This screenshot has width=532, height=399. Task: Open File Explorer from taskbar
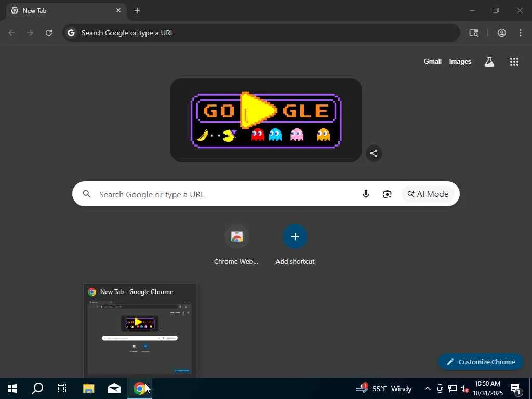point(88,389)
